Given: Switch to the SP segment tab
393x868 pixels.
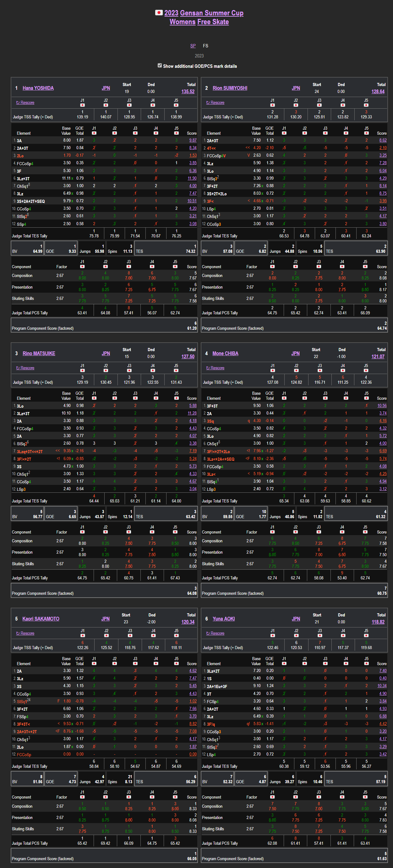Looking at the screenshot, I should click(x=193, y=46).
